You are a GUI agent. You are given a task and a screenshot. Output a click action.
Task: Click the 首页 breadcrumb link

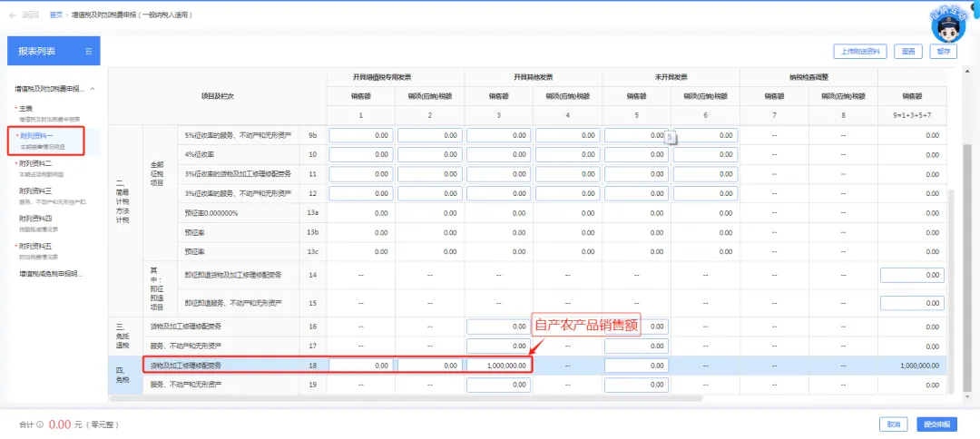pos(56,15)
